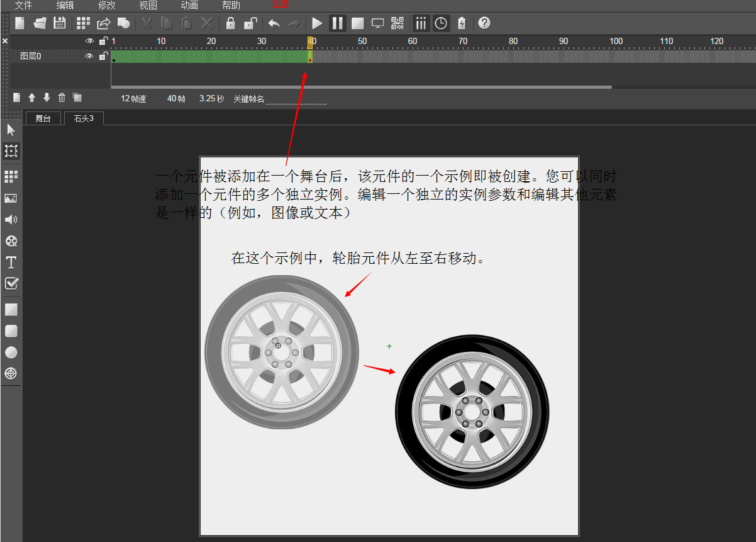This screenshot has height=542, width=756.
Task: Switch to the 舞台 tab
Action: 43,118
